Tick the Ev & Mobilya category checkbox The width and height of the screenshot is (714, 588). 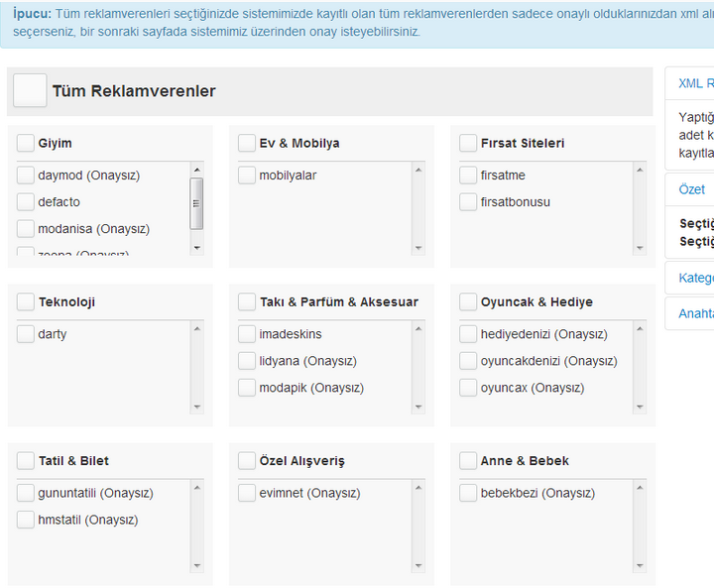click(247, 143)
